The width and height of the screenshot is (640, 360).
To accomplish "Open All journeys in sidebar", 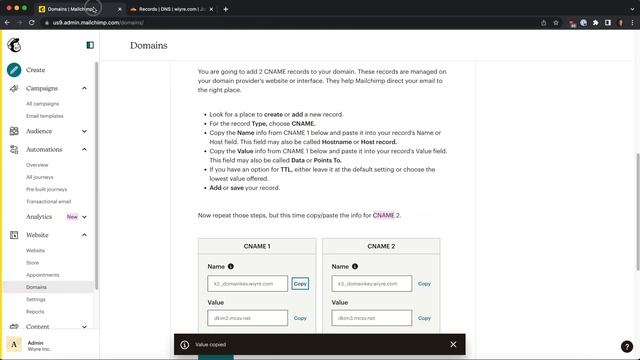I will coord(40,177).
